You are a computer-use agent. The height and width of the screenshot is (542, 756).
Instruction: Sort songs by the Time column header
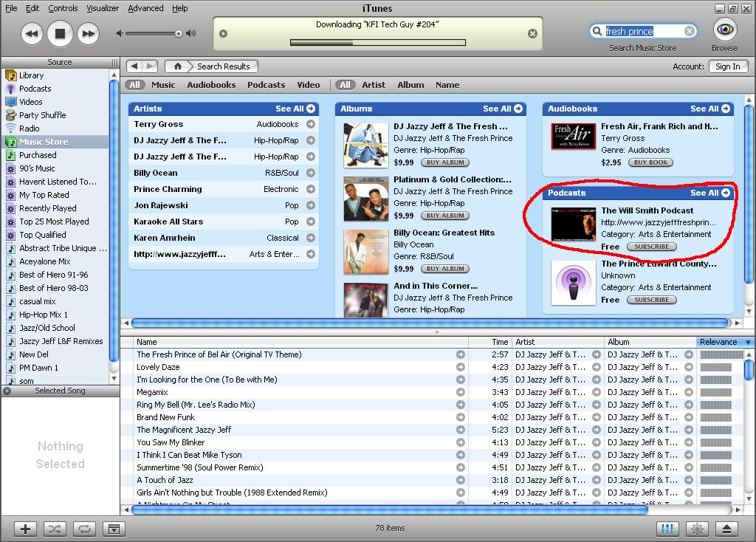(490, 342)
